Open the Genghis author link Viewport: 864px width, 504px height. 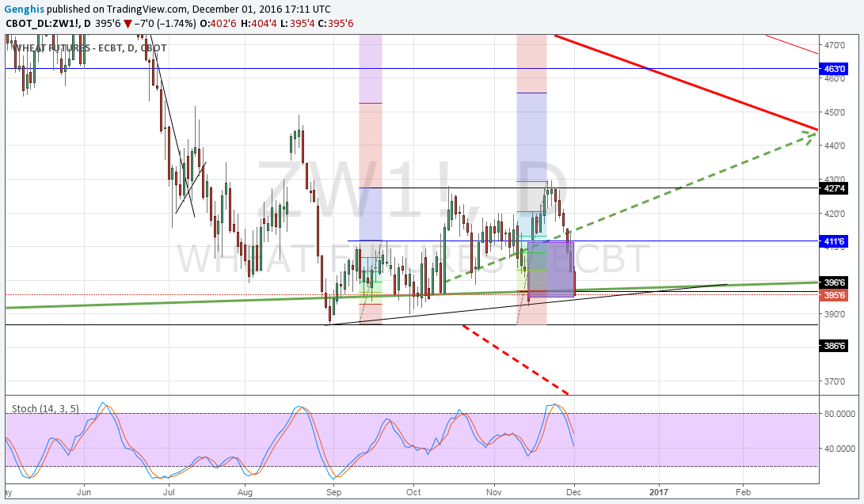point(25,9)
